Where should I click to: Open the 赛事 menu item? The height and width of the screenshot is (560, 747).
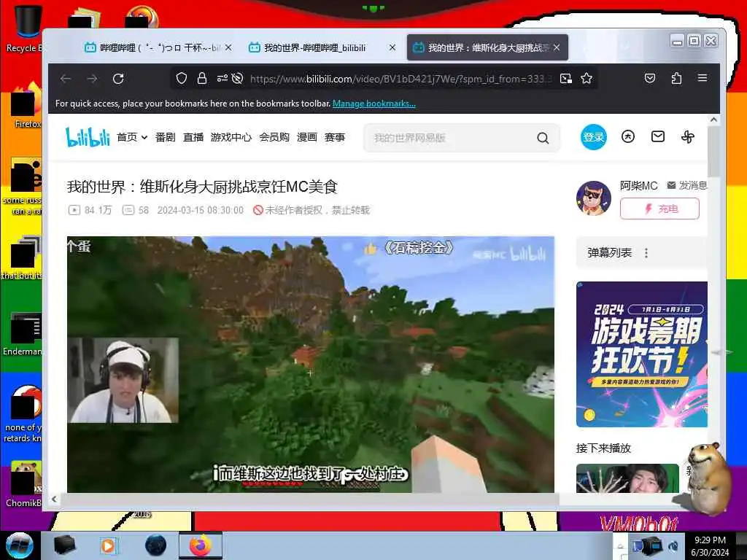[334, 137]
